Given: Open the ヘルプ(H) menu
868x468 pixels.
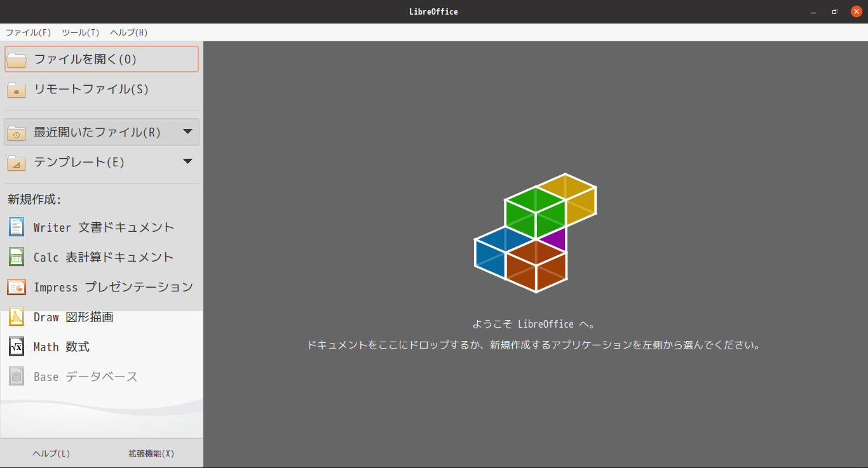Looking at the screenshot, I should pos(128,32).
